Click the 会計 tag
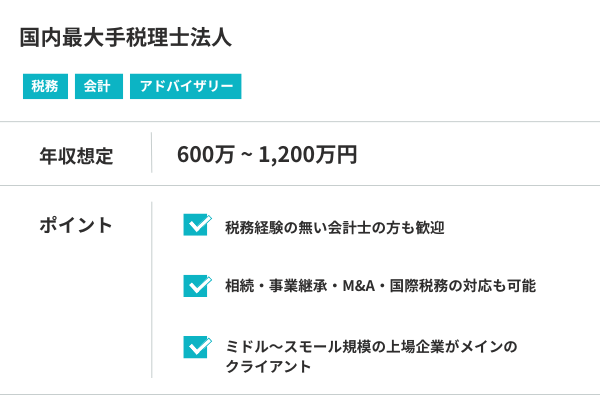 coord(97,87)
